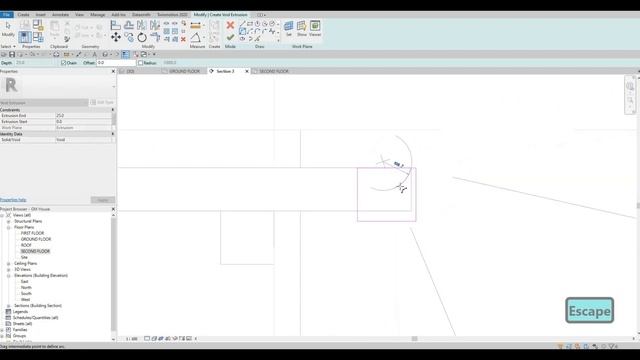This screenshot has height=360, width=640.
Task: Cancel edit mode with red X
Action: click(x=230, y=25)
